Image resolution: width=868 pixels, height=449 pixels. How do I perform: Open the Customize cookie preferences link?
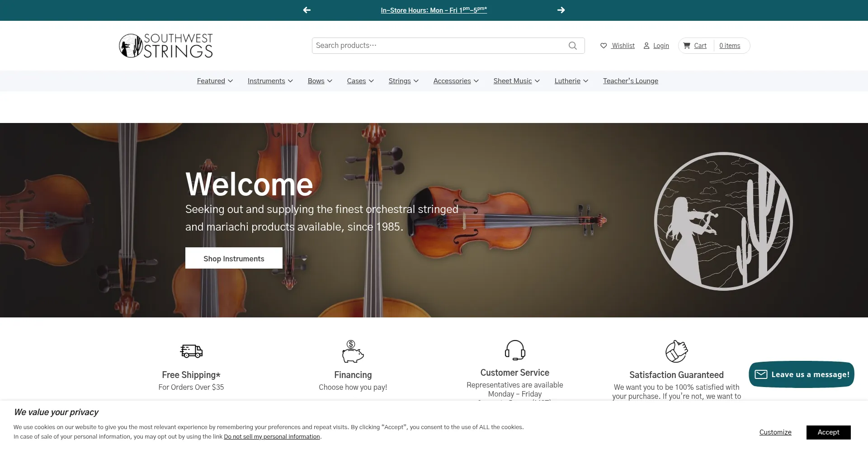pyautogui.click(x=775, y=432)
